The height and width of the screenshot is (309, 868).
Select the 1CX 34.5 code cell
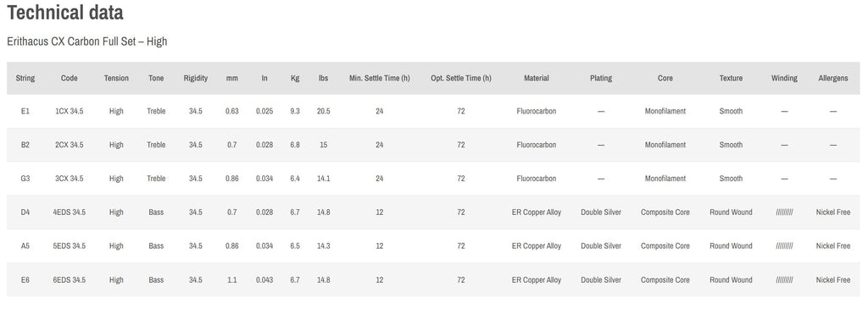tap(70, 111)
